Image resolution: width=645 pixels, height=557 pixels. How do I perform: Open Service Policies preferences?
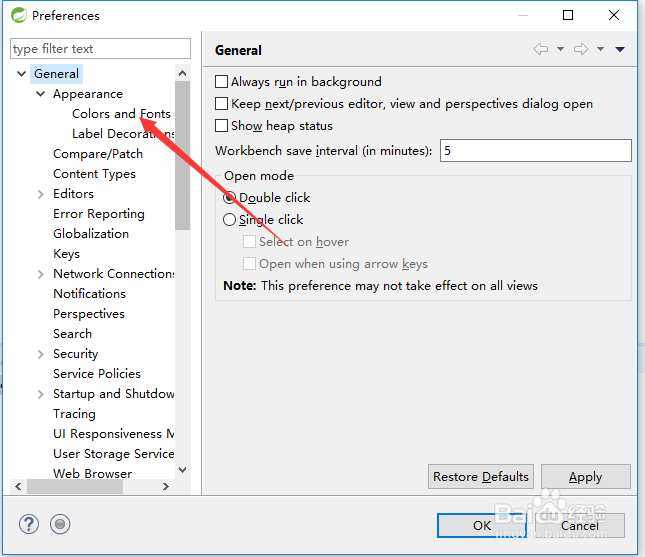[x=97, y=374]
